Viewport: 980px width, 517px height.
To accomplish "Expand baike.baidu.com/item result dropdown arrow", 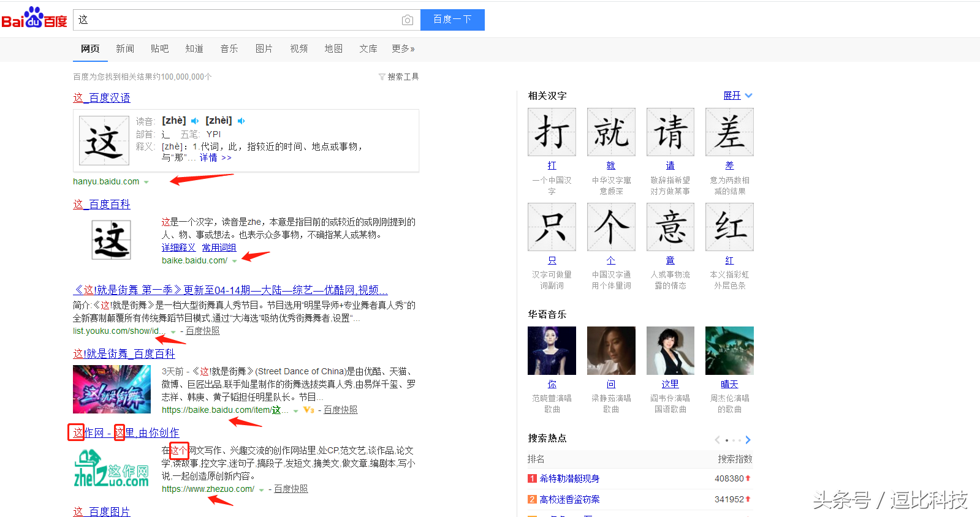I will 295,411.
